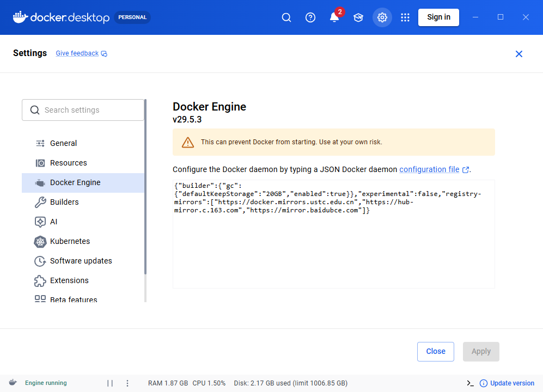543x392 pixels.
Task: Click the AI sparkle icon in the sidebar
Action: (40, 222)
